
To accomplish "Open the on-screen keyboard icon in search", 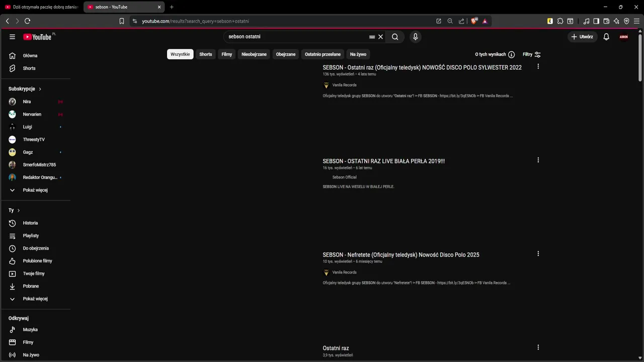I will tap(372, 37).
